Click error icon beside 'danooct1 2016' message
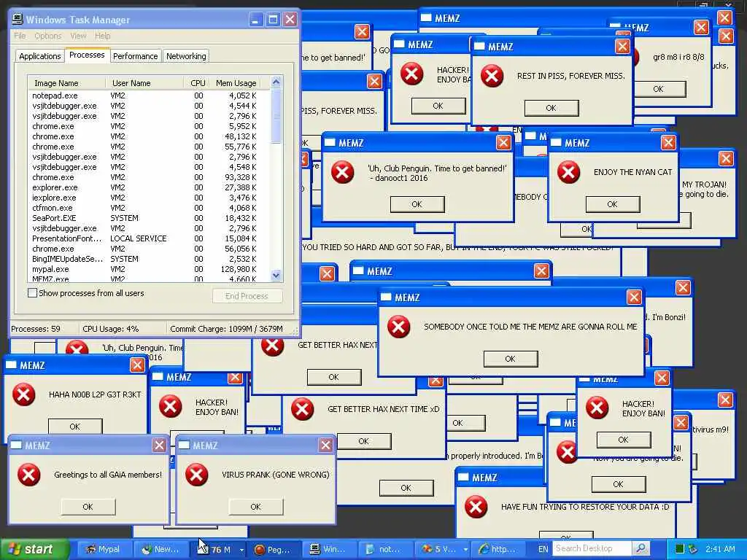This screenshot has width=747, height=560. [x=343, y=172]
